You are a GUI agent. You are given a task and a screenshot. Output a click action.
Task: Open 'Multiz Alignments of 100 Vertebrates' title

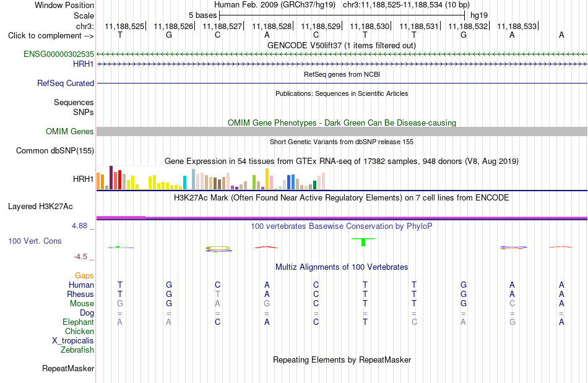coord(342,267)
